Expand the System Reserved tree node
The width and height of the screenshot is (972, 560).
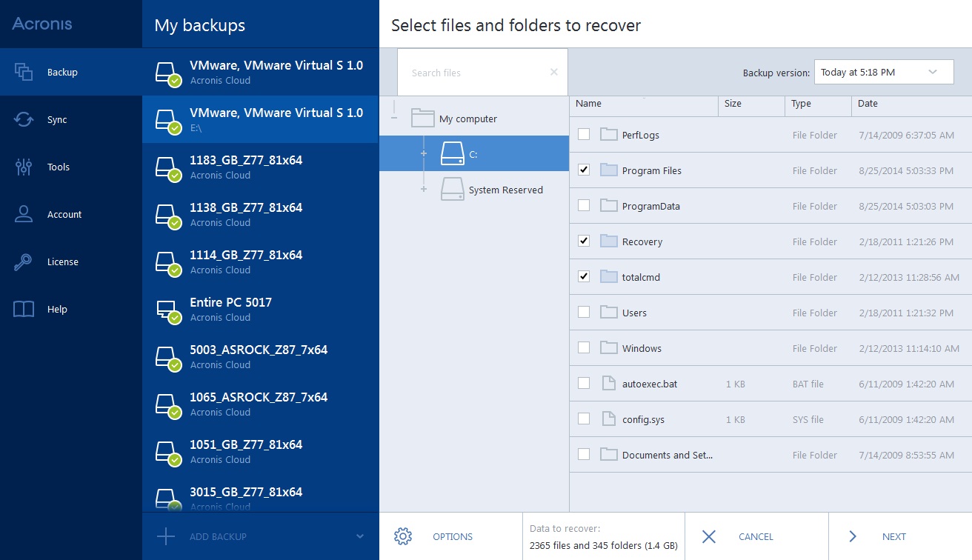point(424,189)
